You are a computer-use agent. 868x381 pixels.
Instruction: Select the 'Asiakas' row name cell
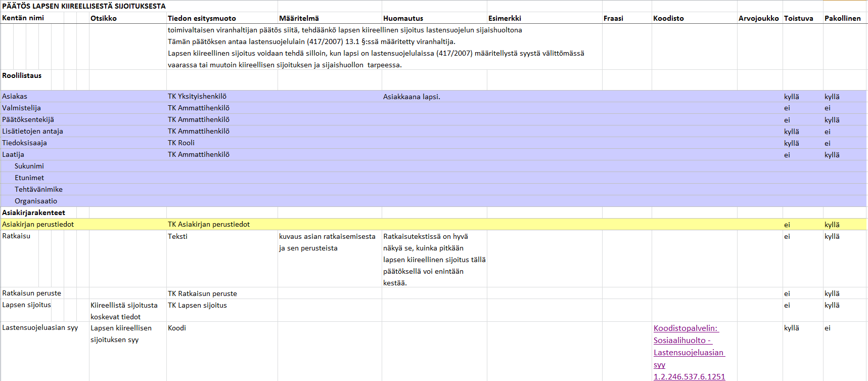15,96
